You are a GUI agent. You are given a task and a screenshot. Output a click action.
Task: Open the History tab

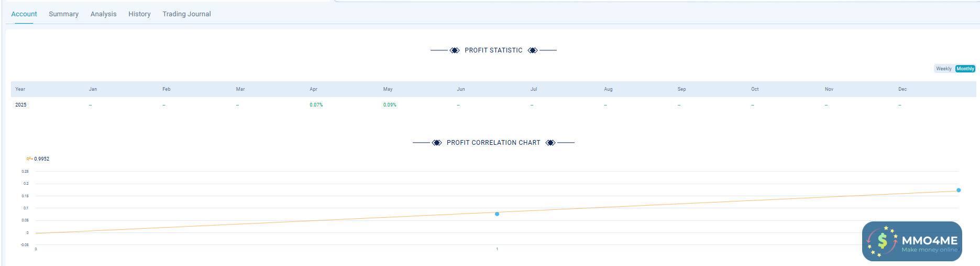[139, 14]
